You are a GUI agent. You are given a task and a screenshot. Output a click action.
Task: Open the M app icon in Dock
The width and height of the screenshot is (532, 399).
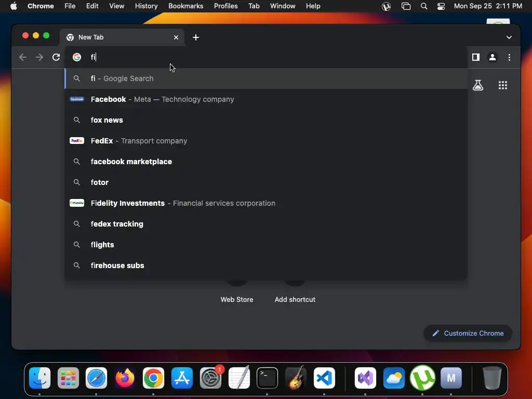point(451,378)
